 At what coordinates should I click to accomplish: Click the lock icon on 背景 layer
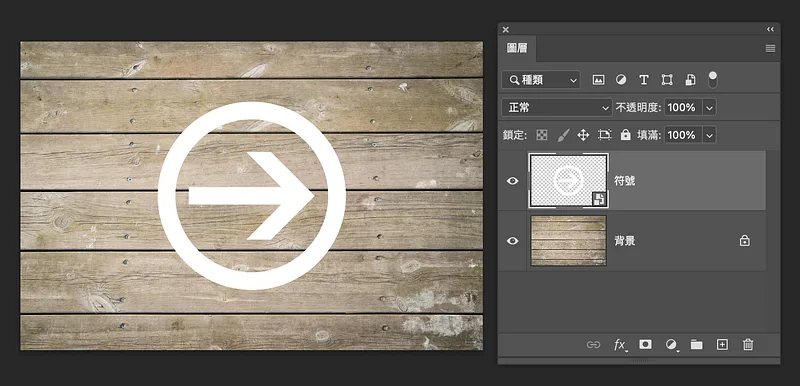(745, 241)
